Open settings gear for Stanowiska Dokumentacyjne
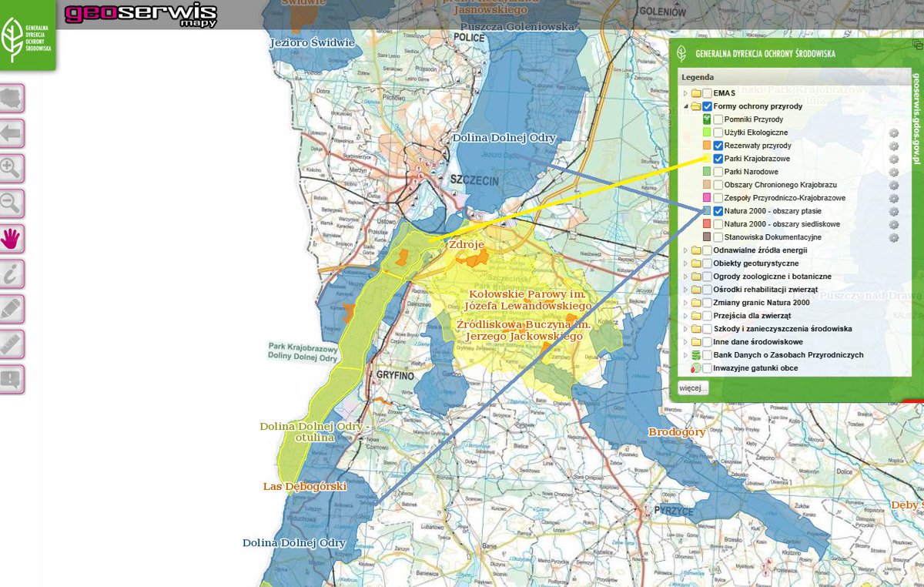Viewport: 924px width, 587px height. coord(894,237)
